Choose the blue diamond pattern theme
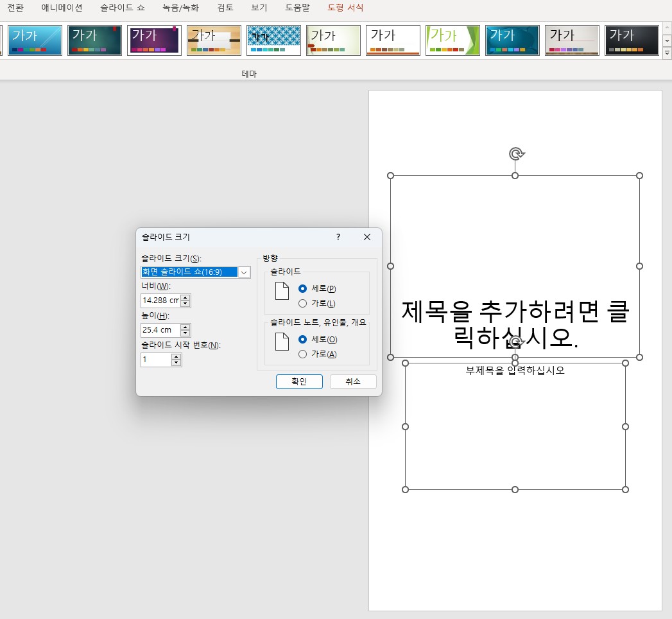Viewport: 672px width, 619px height. click(273, 40)
